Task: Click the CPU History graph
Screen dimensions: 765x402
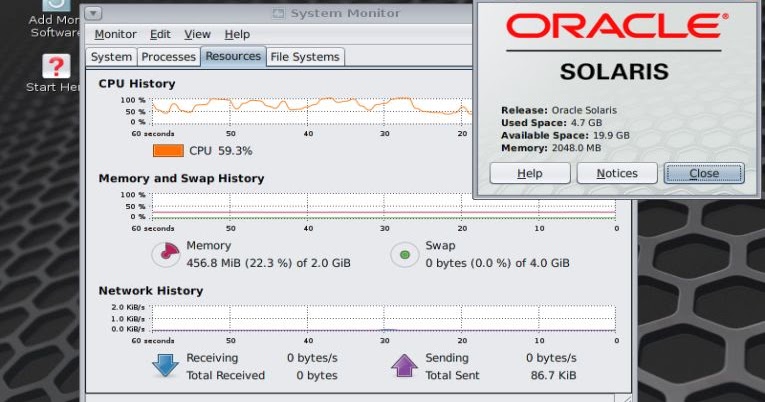Action: pos(312,111)
